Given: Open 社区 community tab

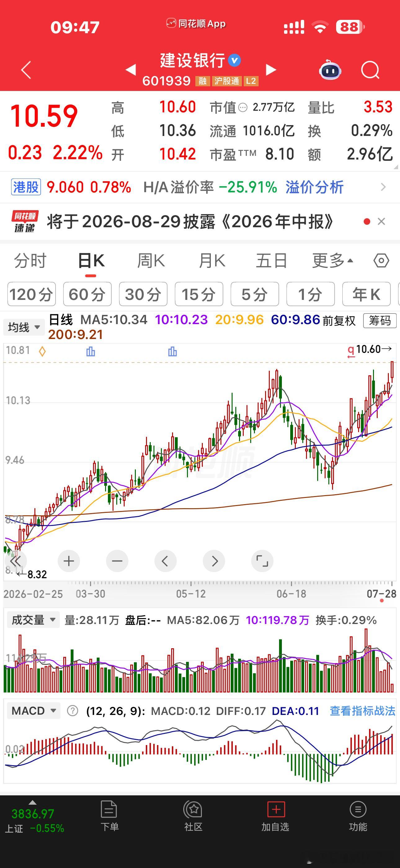Looking at the screenshot, I should pyautogui.click(x=193, y=816).
